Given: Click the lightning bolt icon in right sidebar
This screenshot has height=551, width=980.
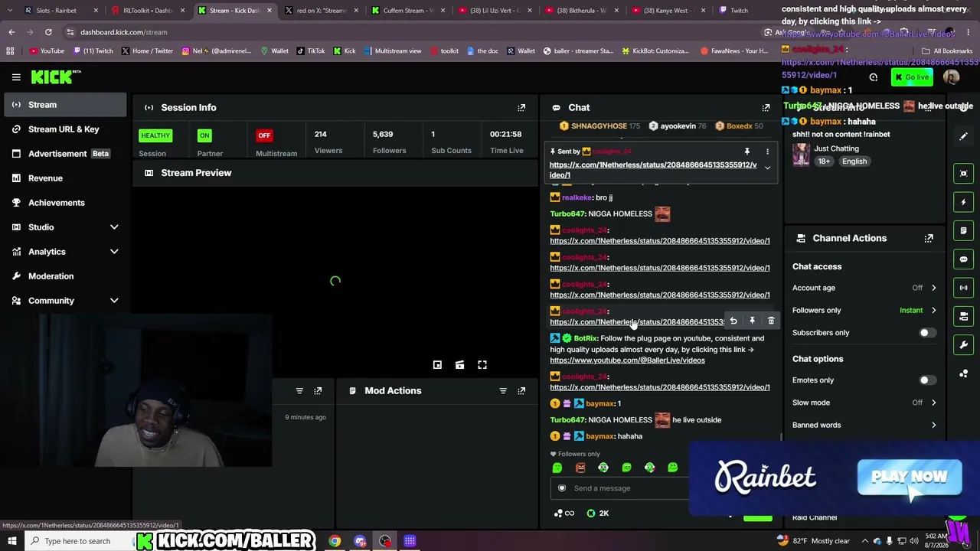Looking at the screenshot, I should pyautogui.click(x=964, y=202).
